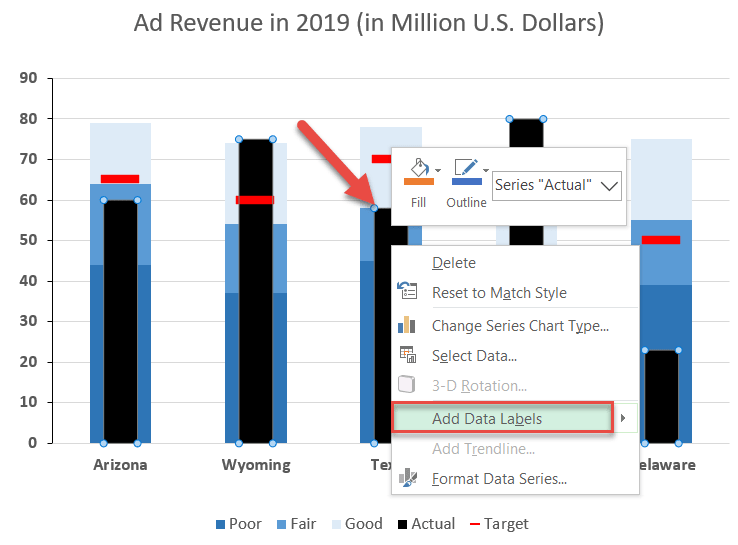738x545 pixels.
Task: Click the Outline pen icon
Action: (x=464, y=172)
